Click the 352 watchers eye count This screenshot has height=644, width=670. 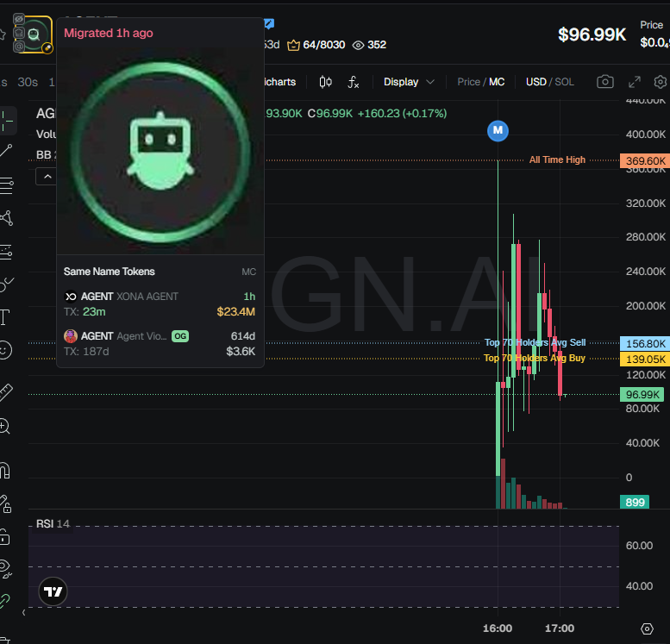point(369,45)
